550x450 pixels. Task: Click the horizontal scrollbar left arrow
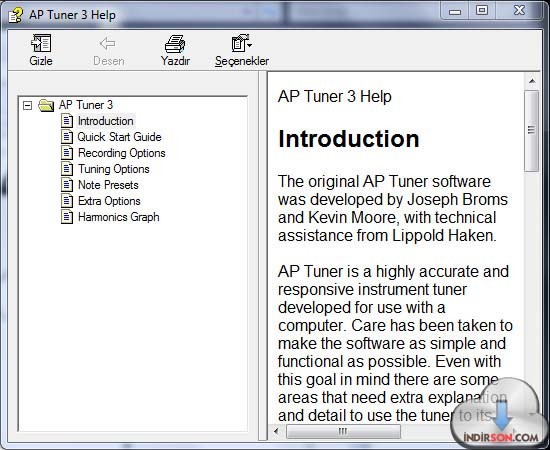(x=276, y=431)
